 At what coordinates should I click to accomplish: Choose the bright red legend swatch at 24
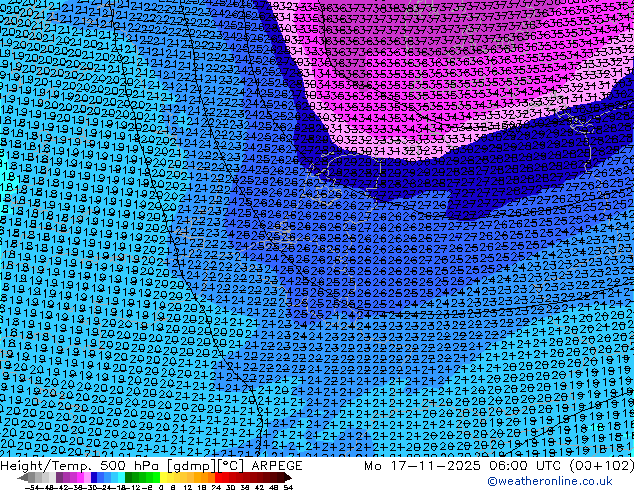click(x=218, y=477)
